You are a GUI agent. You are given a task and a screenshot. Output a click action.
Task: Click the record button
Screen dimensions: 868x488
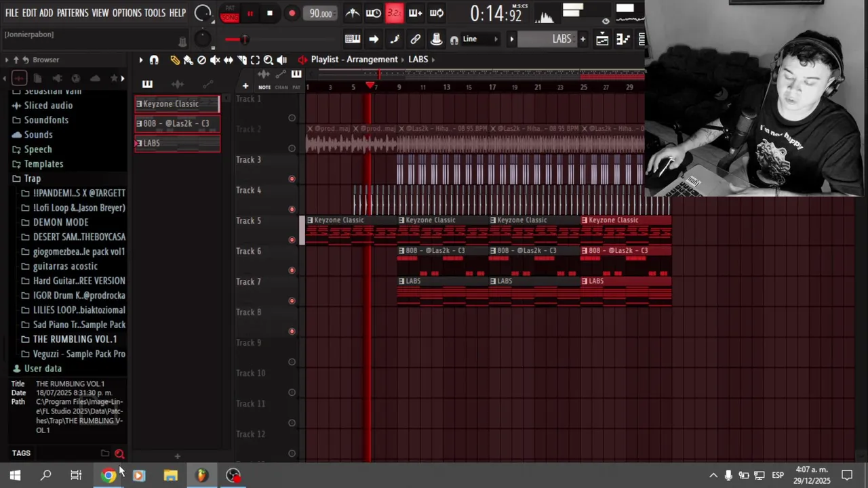pyautogui.click(x=292, y=14)
